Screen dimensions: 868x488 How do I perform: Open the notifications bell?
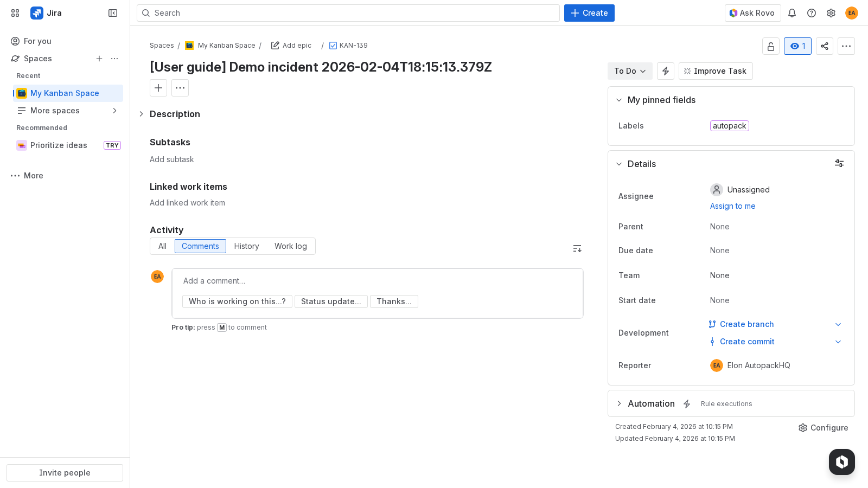click(792, 13)
